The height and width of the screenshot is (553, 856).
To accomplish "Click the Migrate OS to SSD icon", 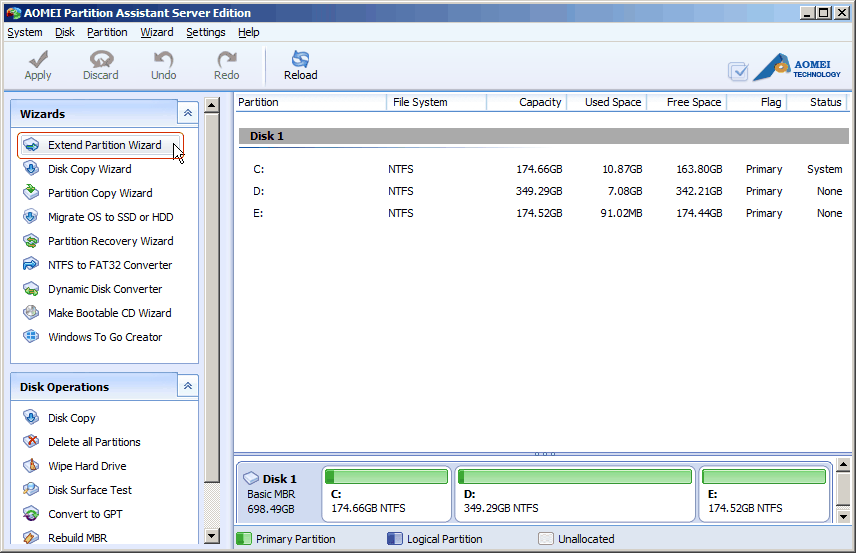I will coord(31,217).
